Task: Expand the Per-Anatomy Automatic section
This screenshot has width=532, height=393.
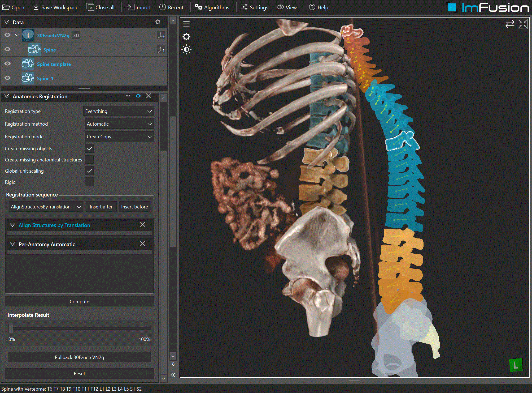Action: click(x=12, y=244)
